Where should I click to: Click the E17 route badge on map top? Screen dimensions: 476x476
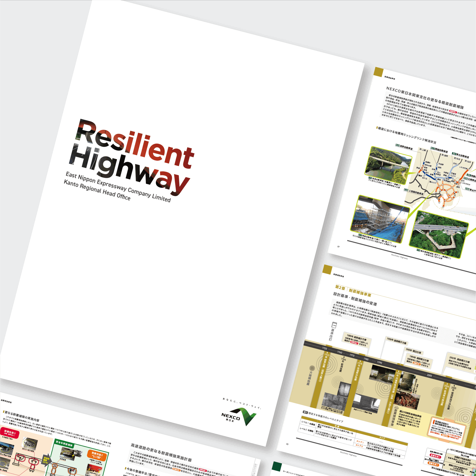pos(433,148)
